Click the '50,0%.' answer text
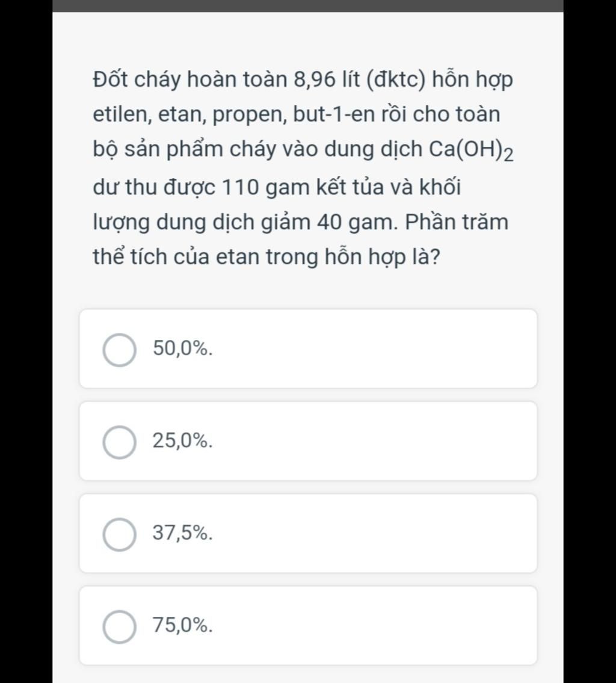 point(183,348)
